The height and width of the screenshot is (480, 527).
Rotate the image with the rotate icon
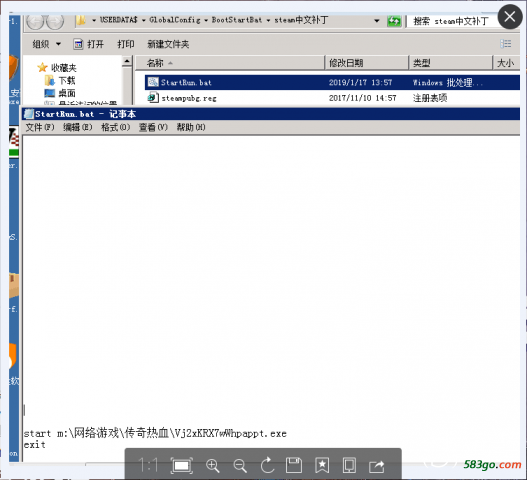[x=268, y=465]
